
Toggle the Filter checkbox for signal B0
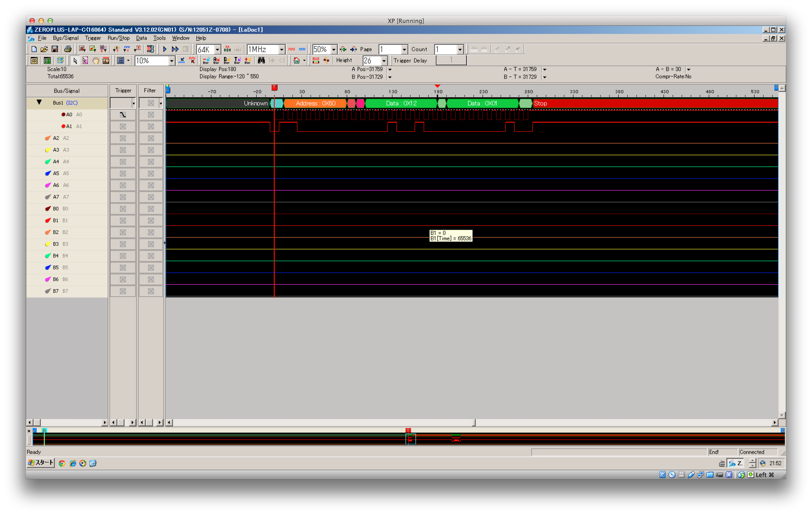click(x=151, y=209)
